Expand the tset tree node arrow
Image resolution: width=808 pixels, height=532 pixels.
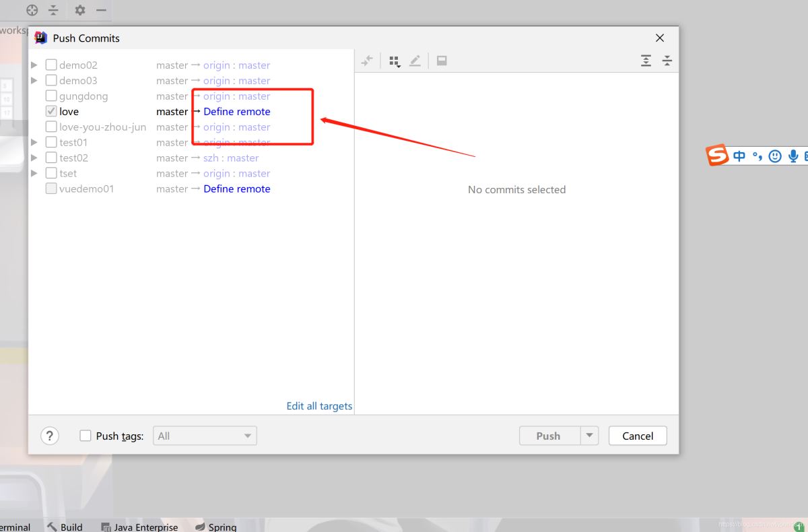pos(34,174)
